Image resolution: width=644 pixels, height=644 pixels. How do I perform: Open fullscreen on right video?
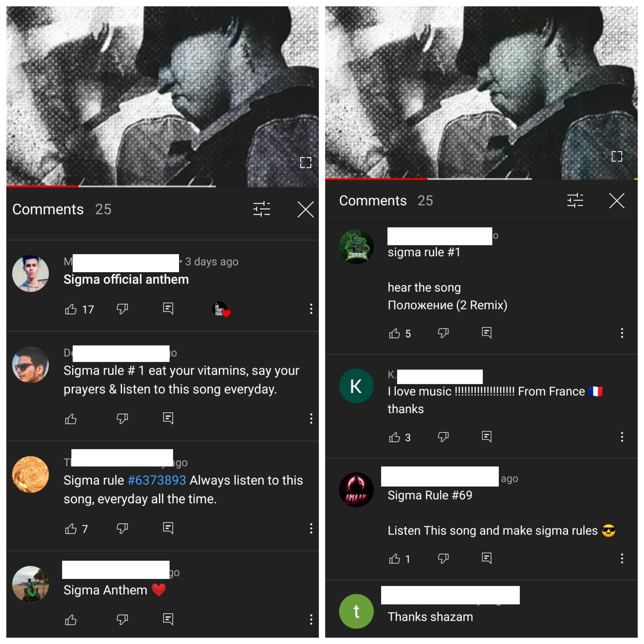tap(617, 156)
